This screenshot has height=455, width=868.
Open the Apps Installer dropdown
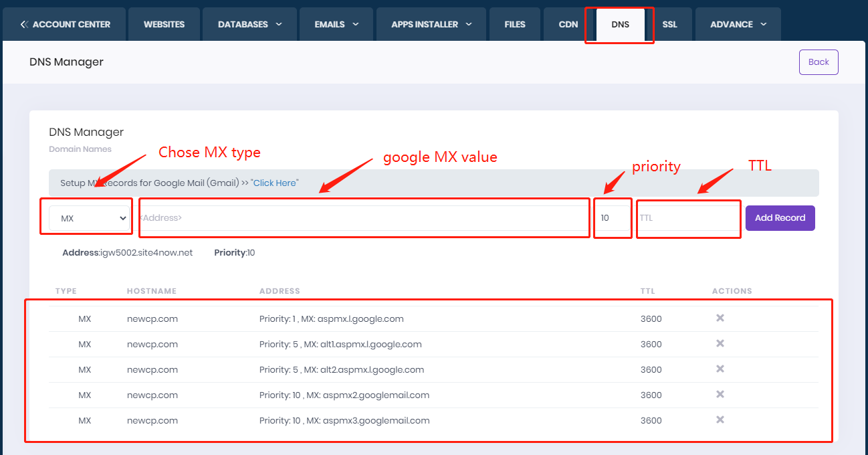(431, 24)
